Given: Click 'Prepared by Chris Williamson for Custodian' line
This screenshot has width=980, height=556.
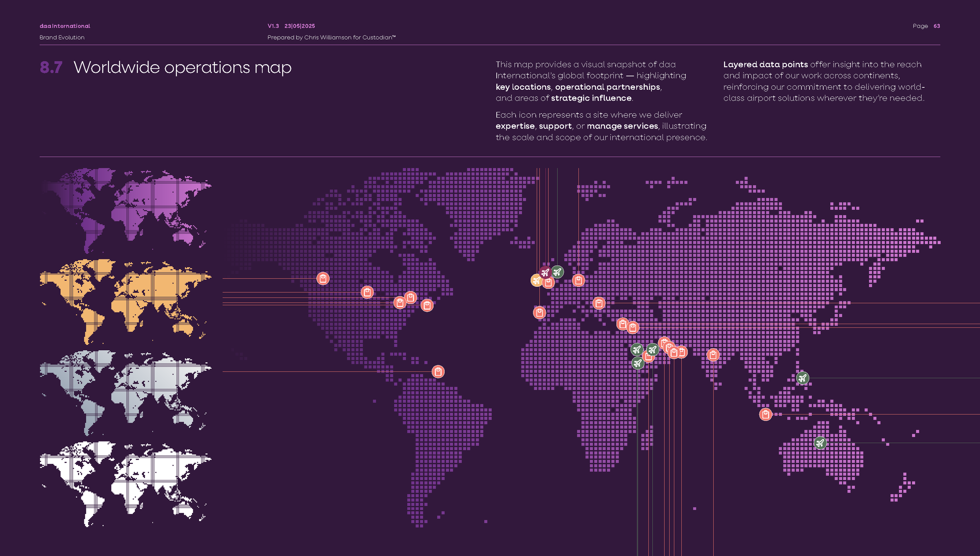Looking at the screenshot, I should pyautogui.click(x=332, y=37).
